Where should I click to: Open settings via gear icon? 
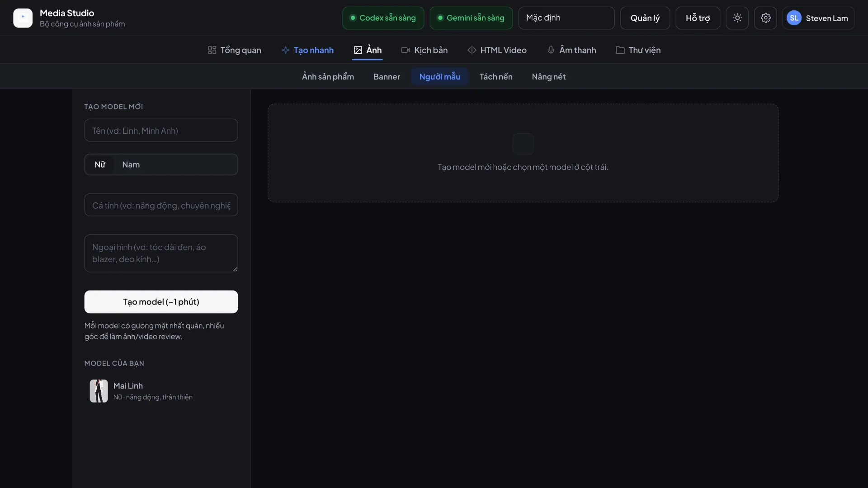[765, 18]
